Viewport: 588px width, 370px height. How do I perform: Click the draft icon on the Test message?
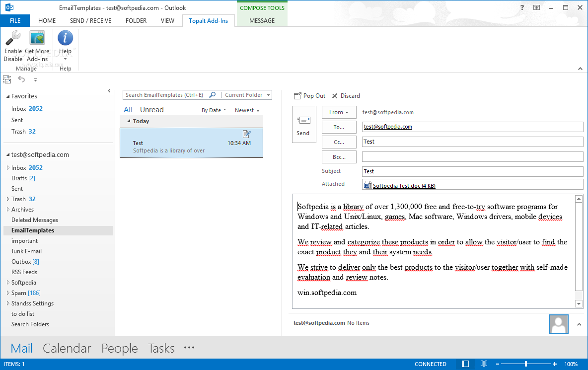(246, 134)
